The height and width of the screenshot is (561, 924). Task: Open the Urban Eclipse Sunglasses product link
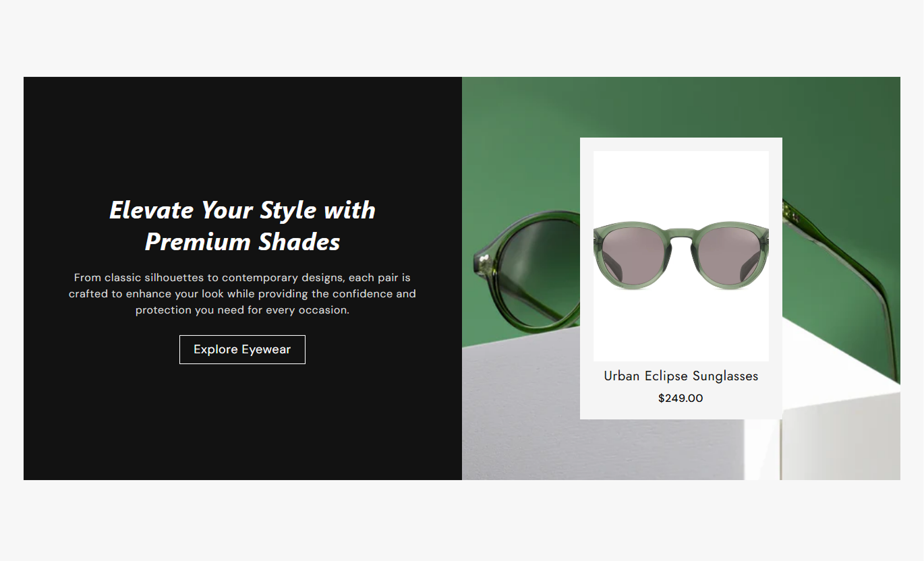(681, 376)
